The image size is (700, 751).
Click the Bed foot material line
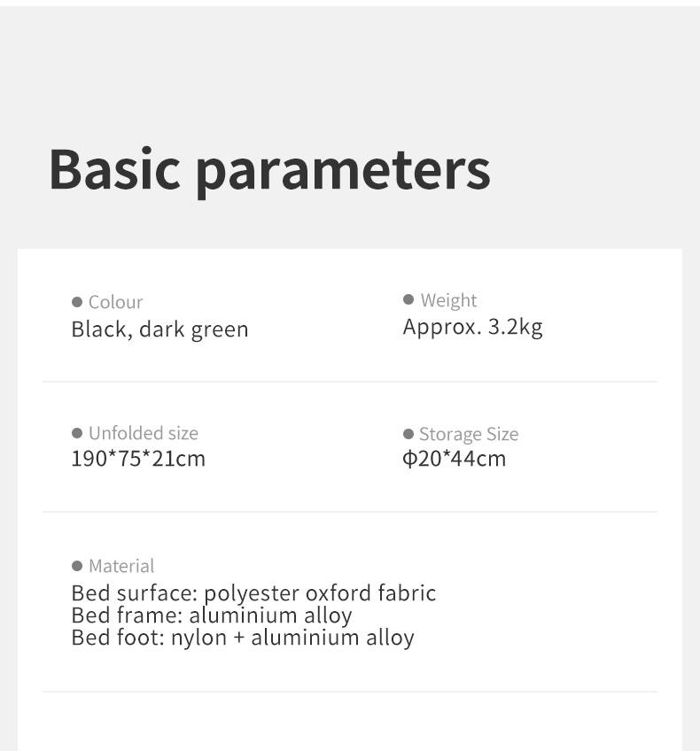243,638
